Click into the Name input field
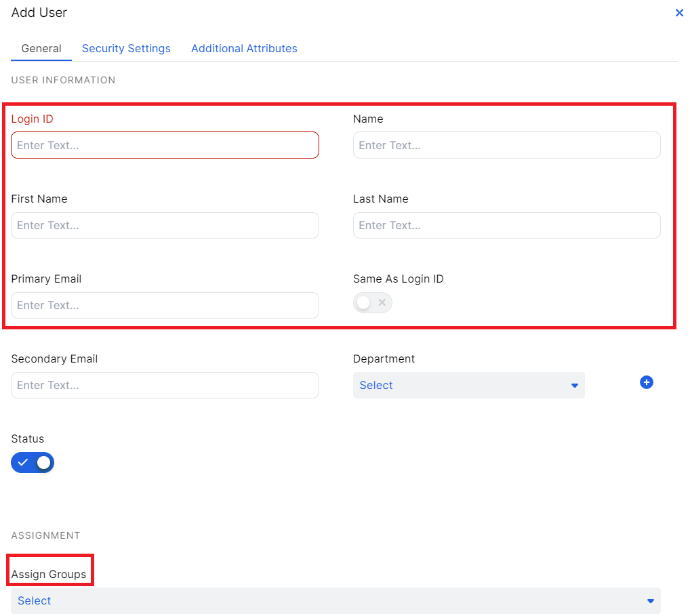This screenshot has height=616, width=690. click(506, 146)
